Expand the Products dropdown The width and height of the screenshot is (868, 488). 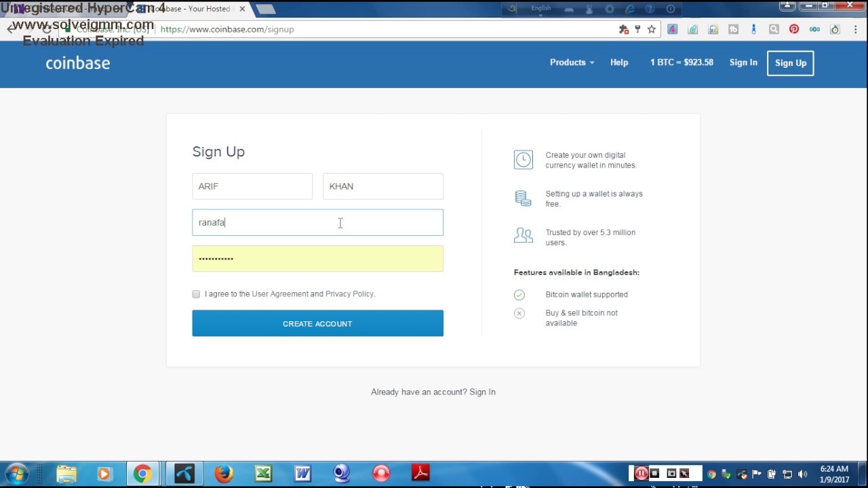click(572, 62)
